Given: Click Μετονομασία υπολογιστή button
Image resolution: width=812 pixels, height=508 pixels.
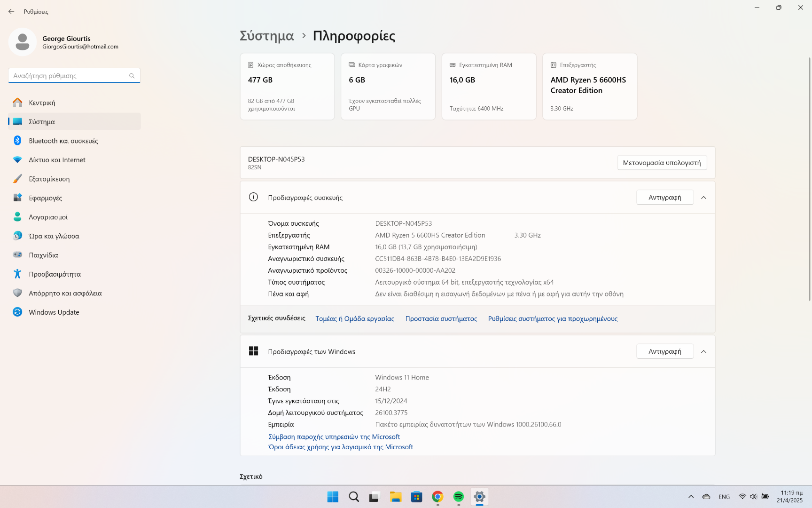Looking at the screenshot, I should tap(662, 163).
